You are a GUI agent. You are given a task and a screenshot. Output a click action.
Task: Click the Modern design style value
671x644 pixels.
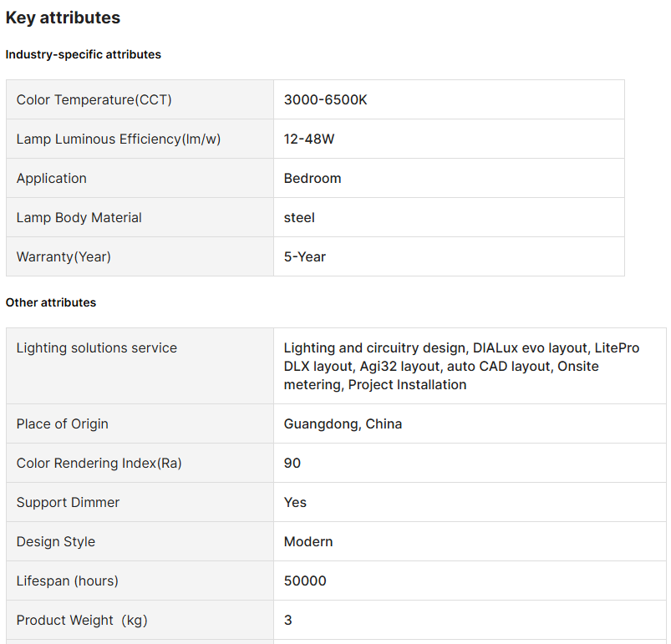308,542
